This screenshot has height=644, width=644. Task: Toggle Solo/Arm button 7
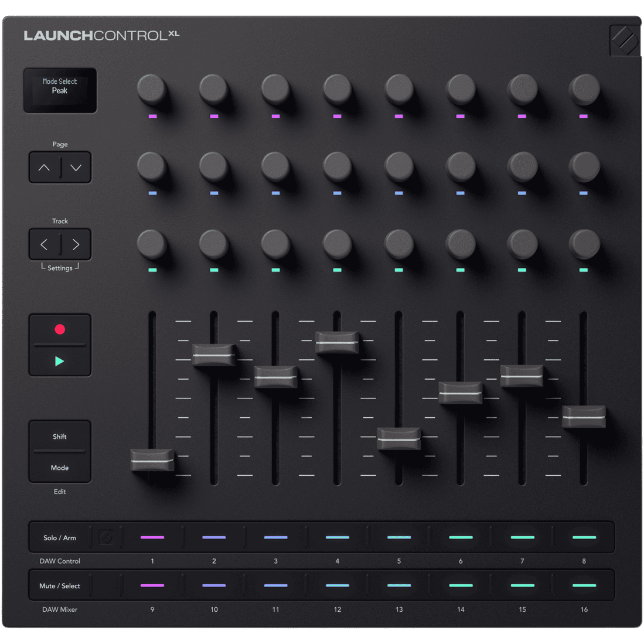(522, 537)
